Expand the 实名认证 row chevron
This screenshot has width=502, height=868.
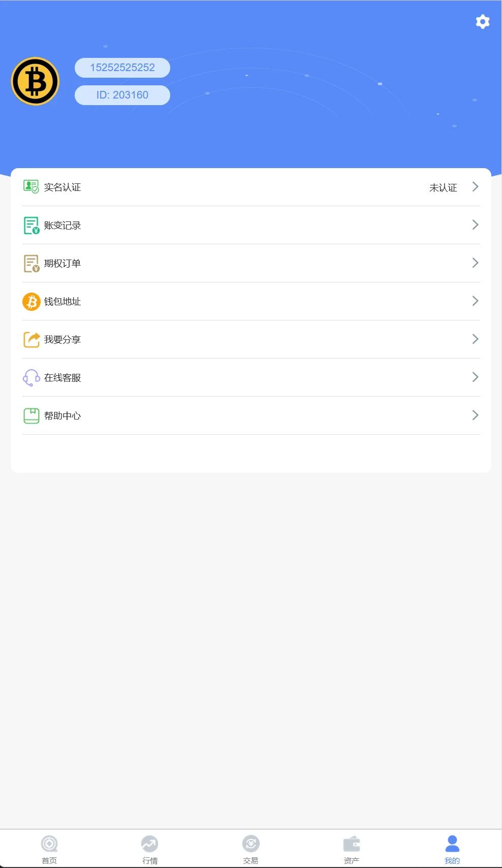475,187
